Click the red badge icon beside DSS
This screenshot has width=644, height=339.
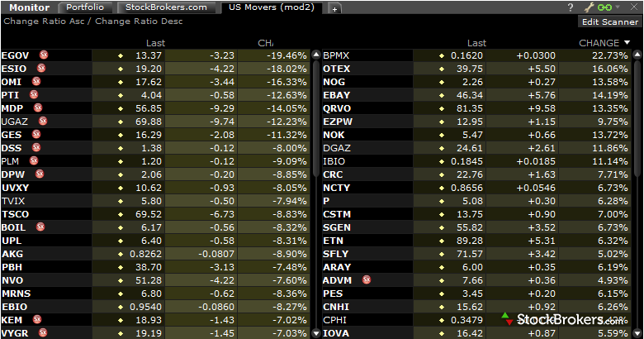click(x=36, y=147)
